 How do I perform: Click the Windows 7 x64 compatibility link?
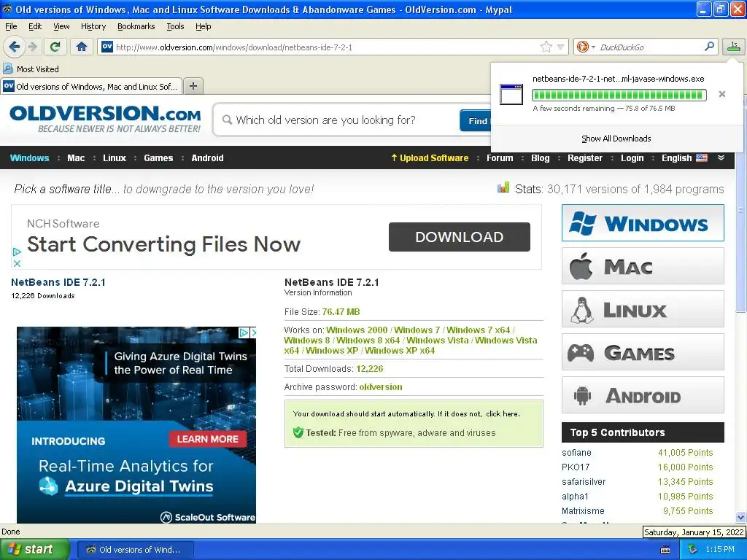tap(478, 330)
